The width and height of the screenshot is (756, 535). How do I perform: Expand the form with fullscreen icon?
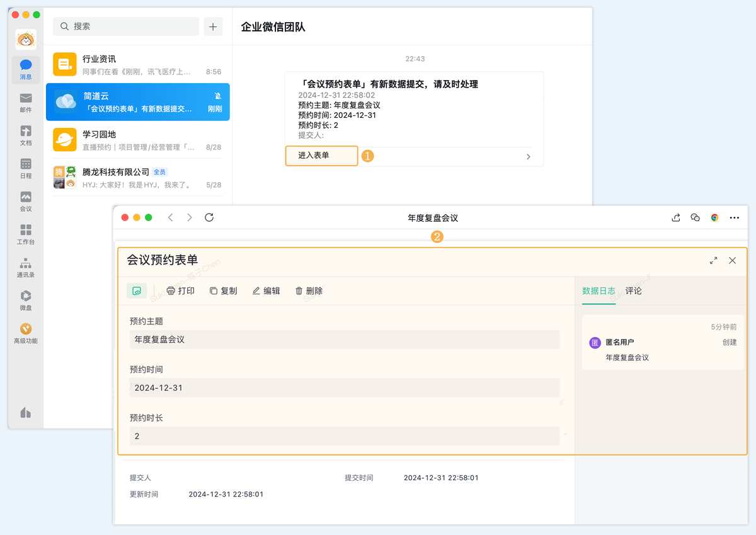(713, 260)
